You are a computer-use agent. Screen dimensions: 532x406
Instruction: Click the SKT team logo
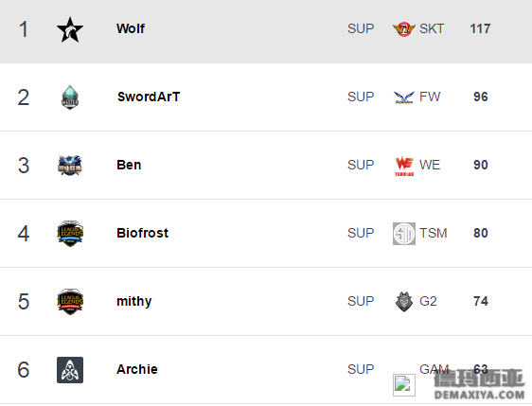(x=404, y=29)
